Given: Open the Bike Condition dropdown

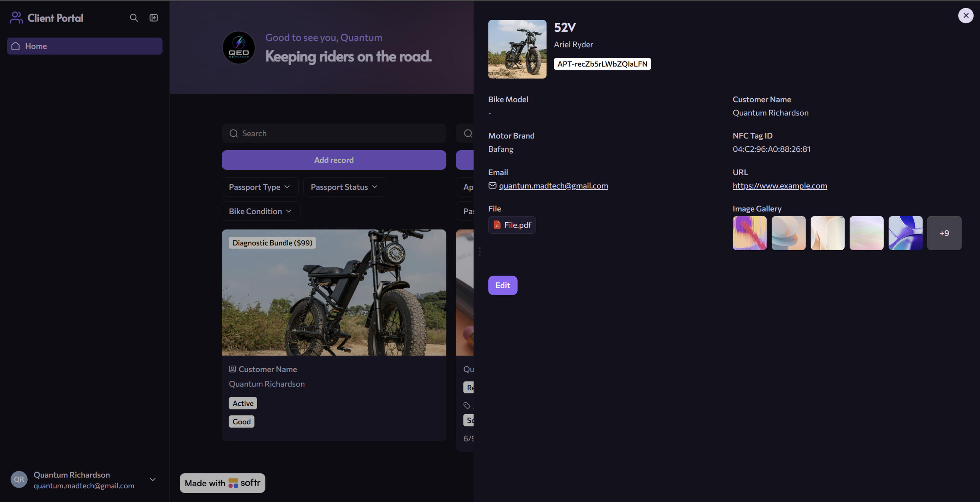Looking at the screenshot, I should (261, 211).
